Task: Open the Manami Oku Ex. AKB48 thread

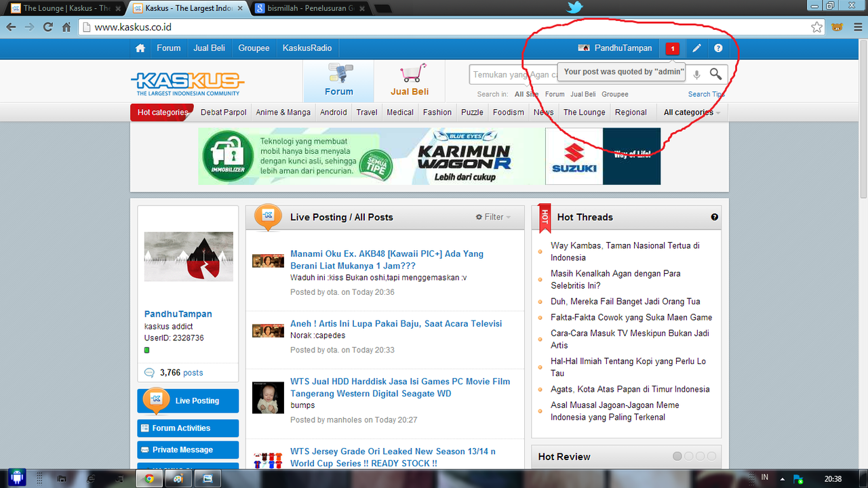Action: click(387, 260)
